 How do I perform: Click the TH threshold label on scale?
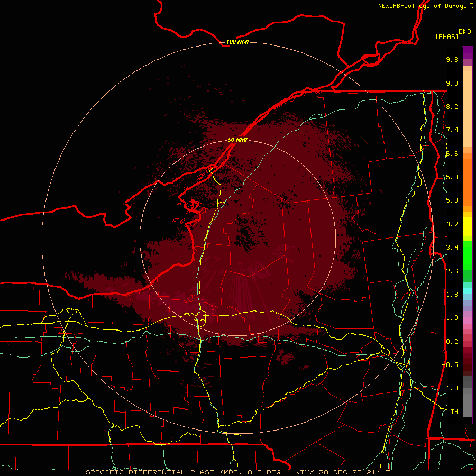(454, 412)
